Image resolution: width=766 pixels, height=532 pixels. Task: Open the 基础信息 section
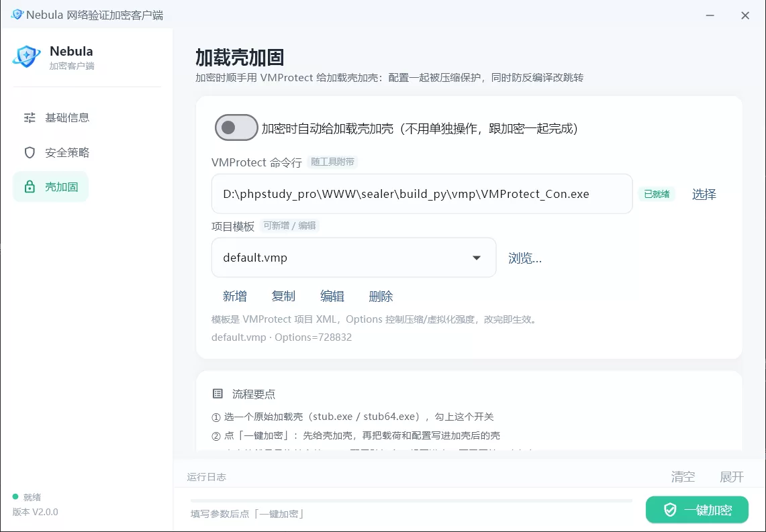[x=56, y=117]
